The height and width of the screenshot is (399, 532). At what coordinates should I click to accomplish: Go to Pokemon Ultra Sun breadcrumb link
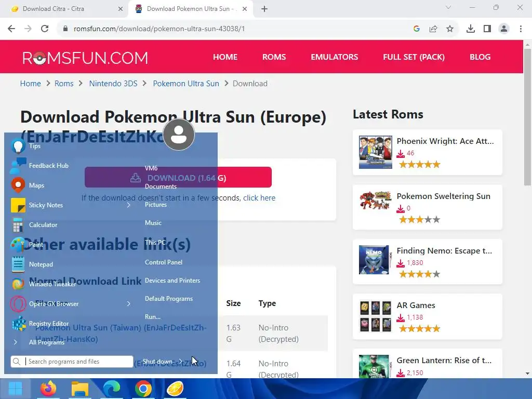pyautogui.click(x=186, y=84)
